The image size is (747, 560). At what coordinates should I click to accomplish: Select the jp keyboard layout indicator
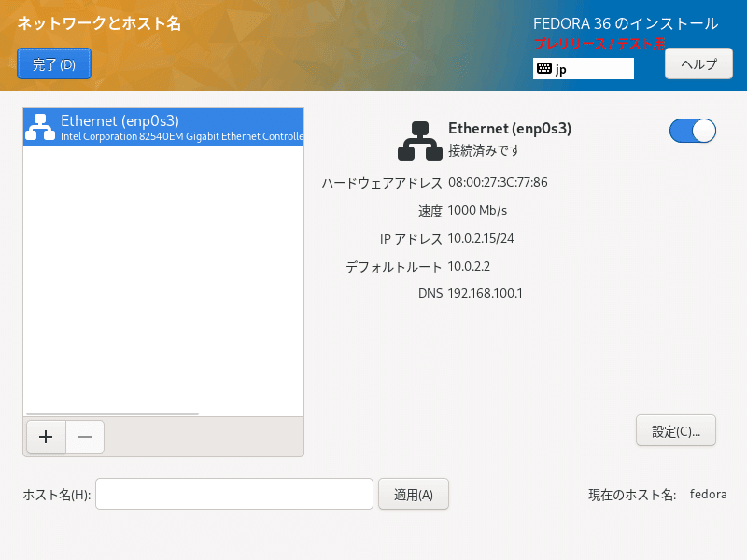tap(583, 68)
